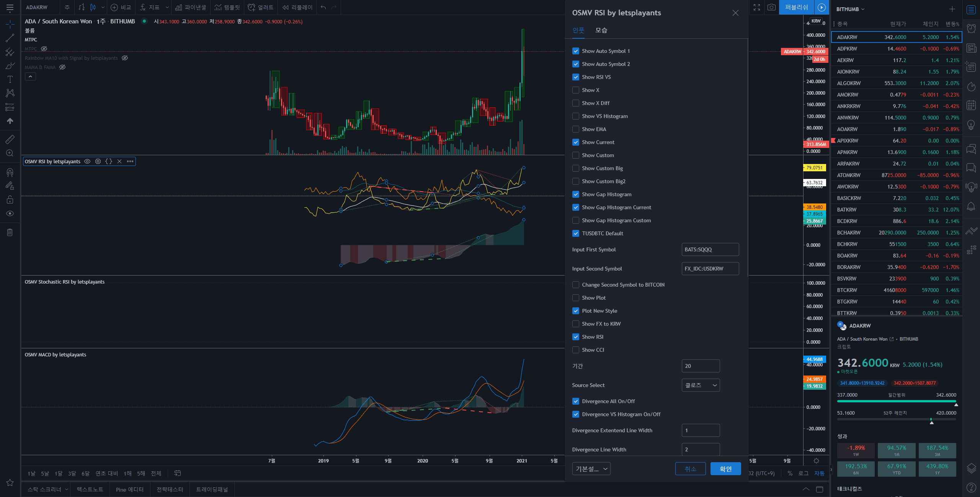Switch to the 인풋 tab
The width and height of the screenshot is (980, 497).
tap(578, 30)
